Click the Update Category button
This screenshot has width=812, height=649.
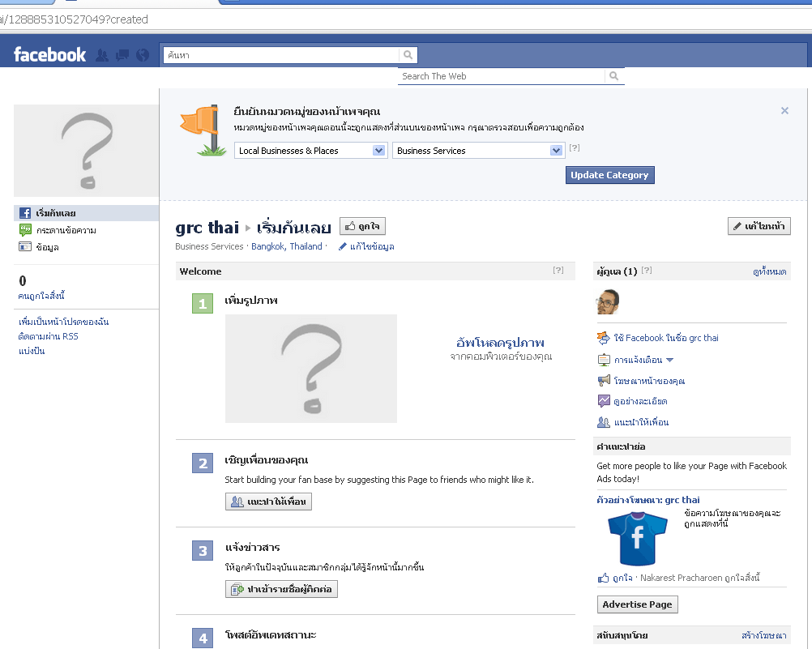click(x=609, y=175)
